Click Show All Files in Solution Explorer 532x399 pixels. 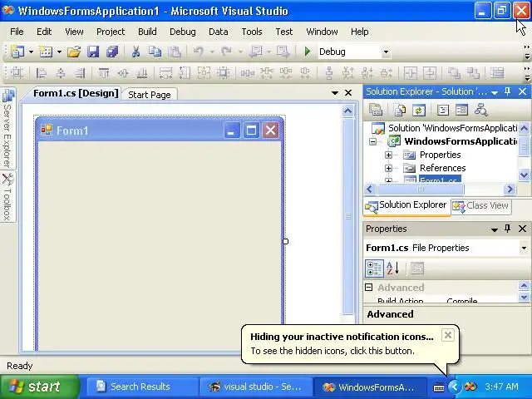pyautogui.click(x=400, y=110)
